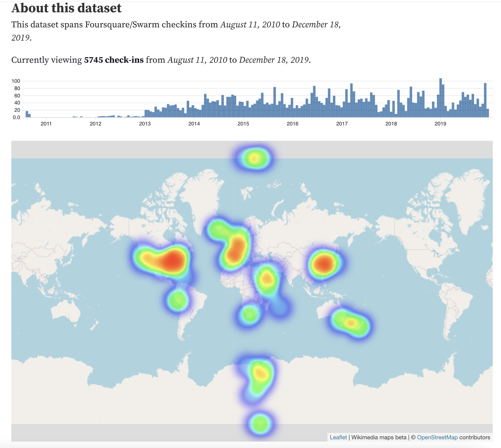Click the 2016 tick label on timeline
The image size is (501, 448).
[292, 124]
